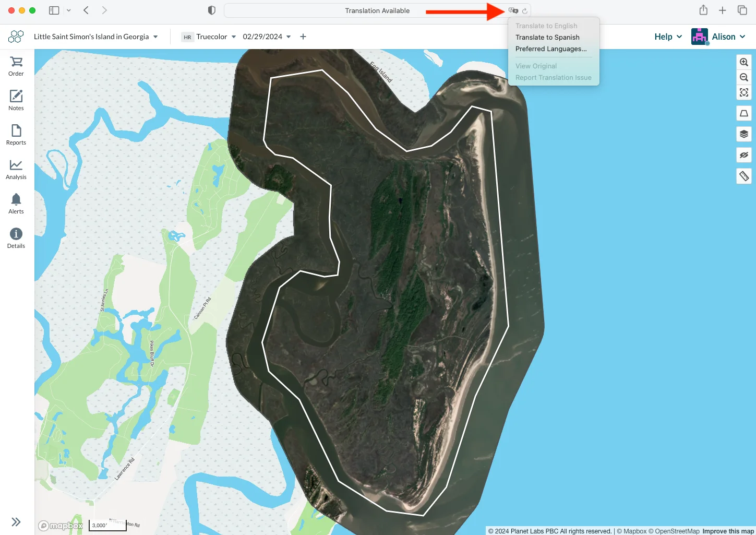Click the Improve this map link
The width and height of the screenshot is (756, 535).
tap(728, 531)
